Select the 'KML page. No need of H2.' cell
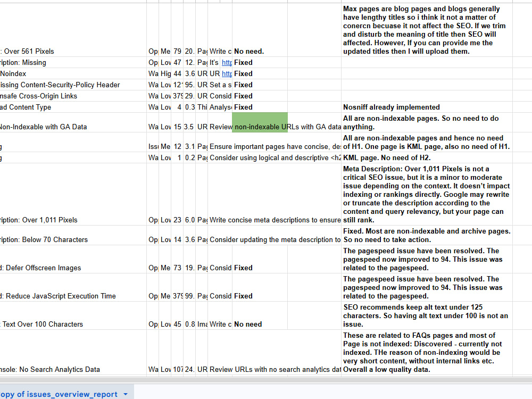This screenshot has width=532, height=399. (427, 158)
